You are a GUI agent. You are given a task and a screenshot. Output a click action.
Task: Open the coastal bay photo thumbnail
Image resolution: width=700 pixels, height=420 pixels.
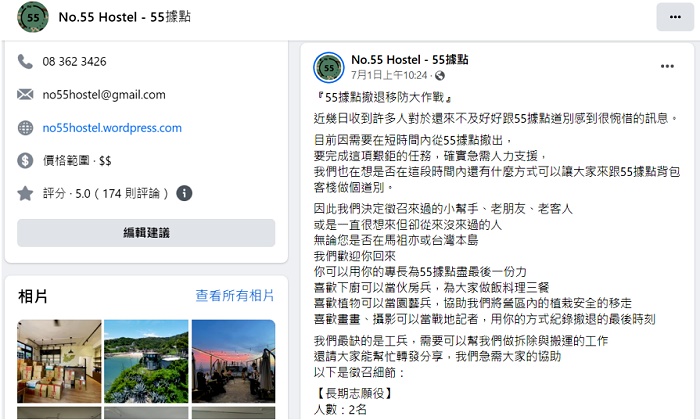click(x=146, y=361)
